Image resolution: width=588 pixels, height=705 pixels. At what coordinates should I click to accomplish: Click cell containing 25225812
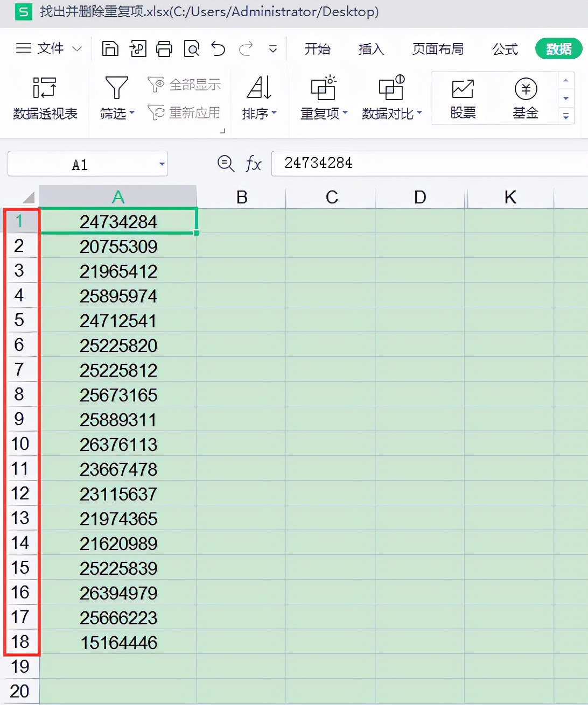118,370
